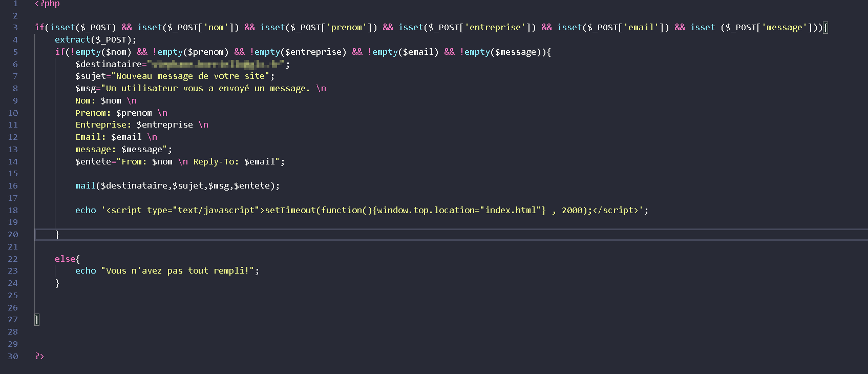Click extract($_POST) call

coord(96,40)
